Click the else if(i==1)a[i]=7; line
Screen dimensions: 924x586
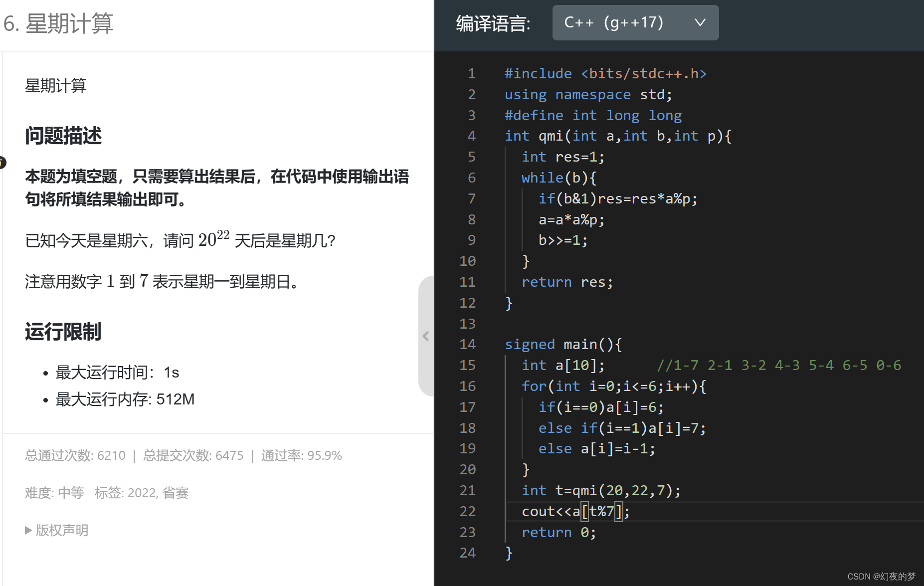coord(622,428)
